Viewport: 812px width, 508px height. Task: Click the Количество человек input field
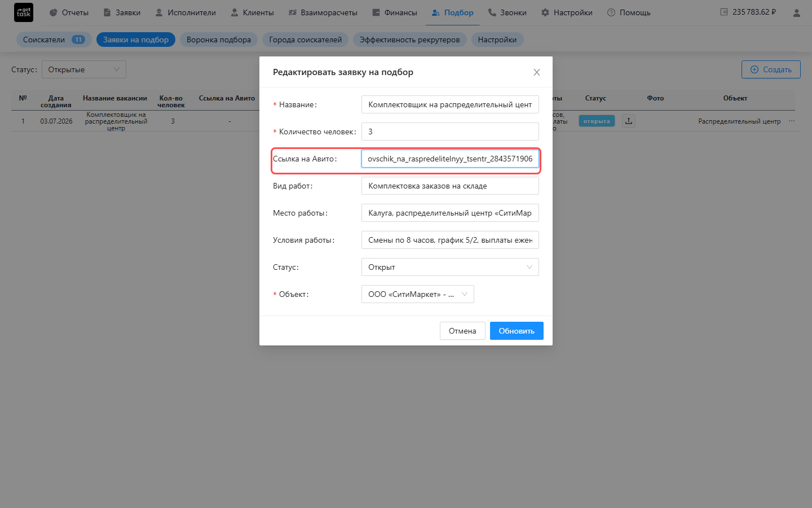pos(450,132)
